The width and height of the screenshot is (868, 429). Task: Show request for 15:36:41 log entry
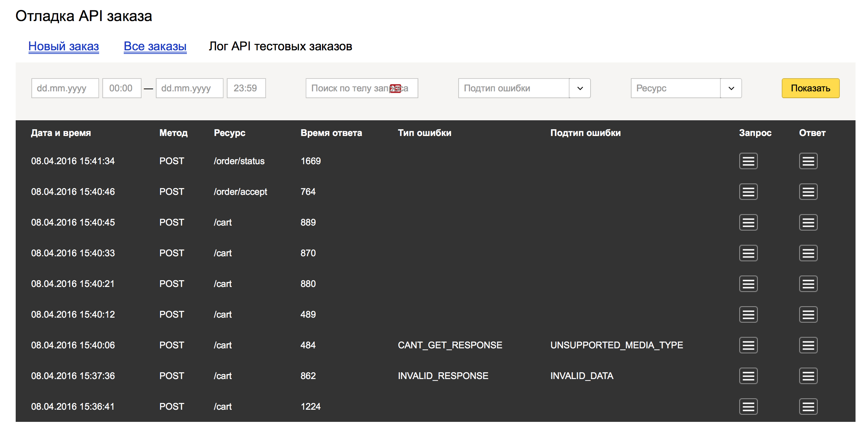[x=748, y=407]
